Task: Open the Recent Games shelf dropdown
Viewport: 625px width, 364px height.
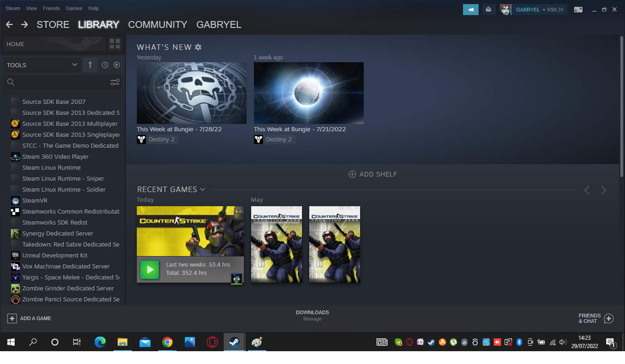Action: pos(202,189)
